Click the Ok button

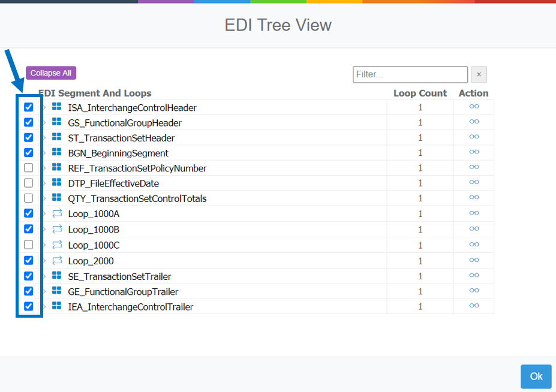tap(536, 376)
